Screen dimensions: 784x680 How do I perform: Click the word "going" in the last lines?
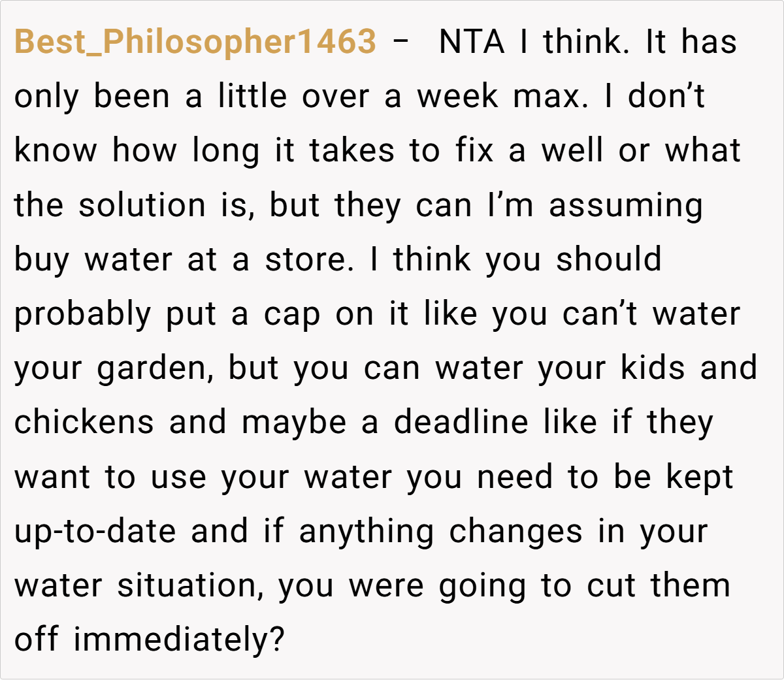pyautogui.click(x=482, y=586)
